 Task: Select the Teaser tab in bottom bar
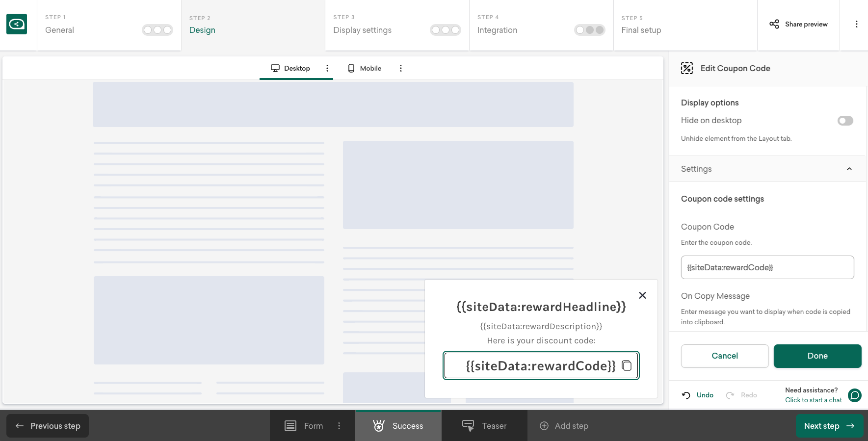click(x=484, y=426)
